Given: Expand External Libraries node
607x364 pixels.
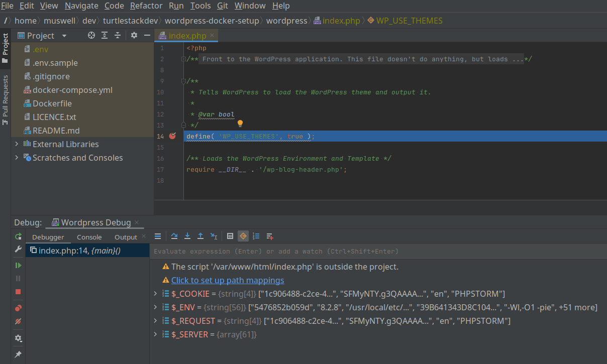Looking at the screenshot, I should pyautogui.click(x=17, y=144).
